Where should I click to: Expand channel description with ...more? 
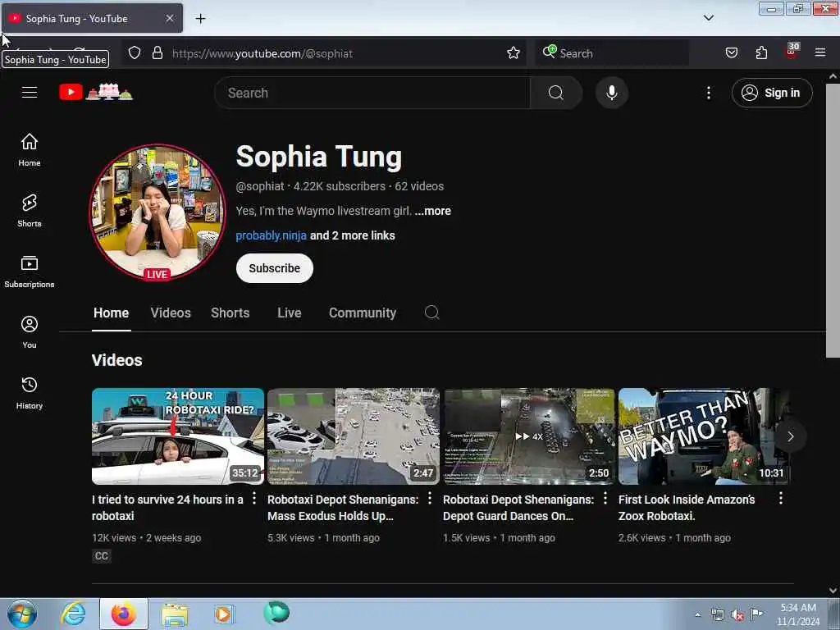click(x=432, y=211)
